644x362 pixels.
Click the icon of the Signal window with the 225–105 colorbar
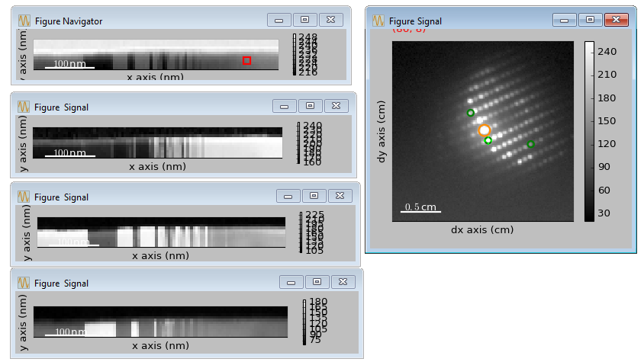point(24,197)
